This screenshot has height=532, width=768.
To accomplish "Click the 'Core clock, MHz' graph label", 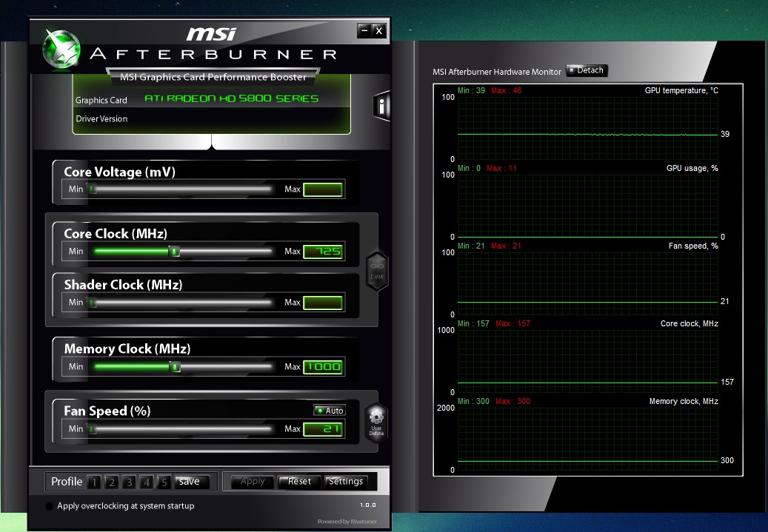I will (x=689, y=323).
